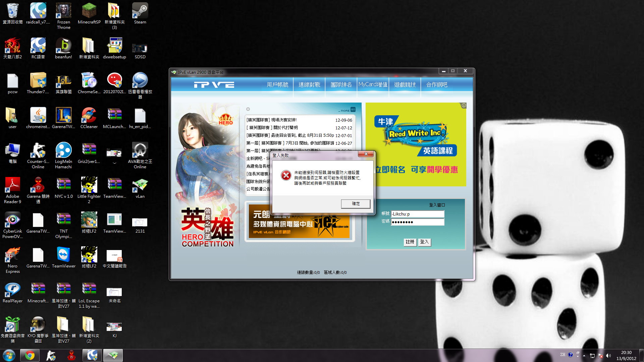The image size is (644, 362).
Task: Open the 連線對戰 tab
Action: [x=309, y=85]
